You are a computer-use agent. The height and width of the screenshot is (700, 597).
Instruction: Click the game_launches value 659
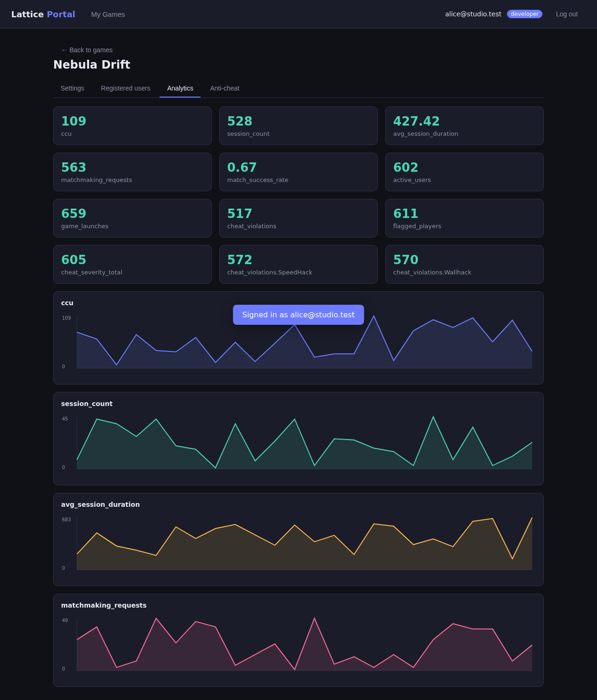[74, 213]
